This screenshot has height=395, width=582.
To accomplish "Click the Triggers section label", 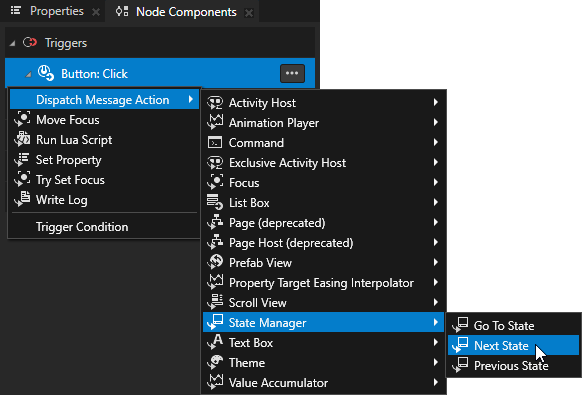I will point(66,43).
